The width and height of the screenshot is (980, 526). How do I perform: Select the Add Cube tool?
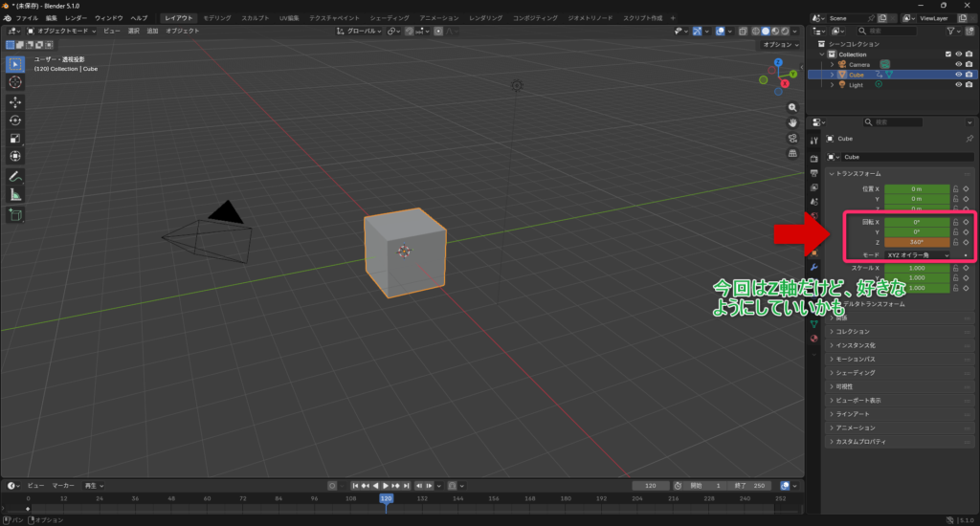(x=15, y=215)
